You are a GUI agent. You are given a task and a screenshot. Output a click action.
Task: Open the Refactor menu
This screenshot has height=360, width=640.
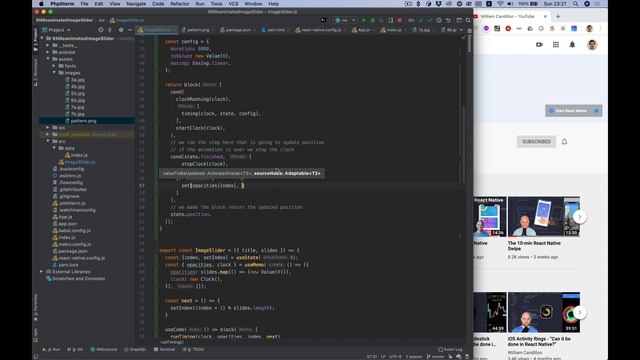(180, 4)
